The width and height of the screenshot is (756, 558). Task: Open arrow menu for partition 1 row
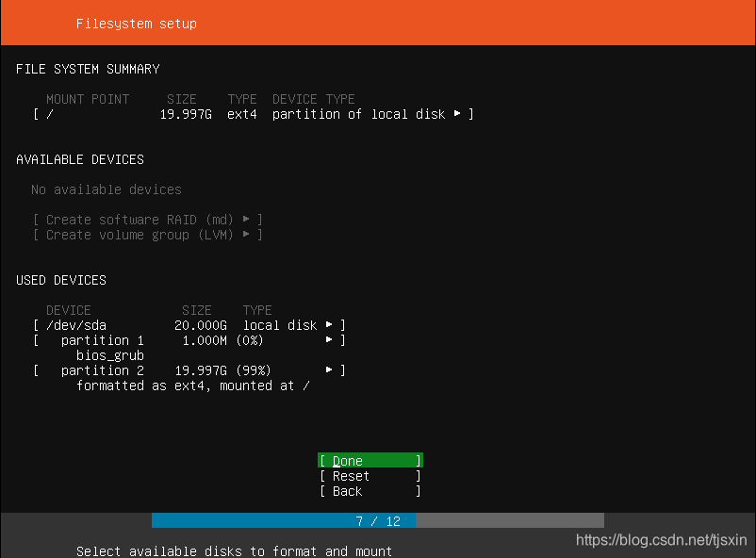point(329,339)
